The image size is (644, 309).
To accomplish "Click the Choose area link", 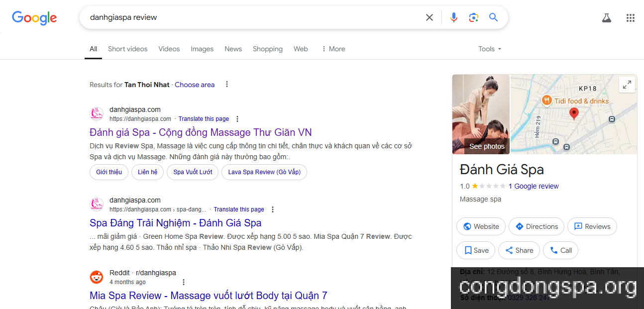I will tap(194, 85).
